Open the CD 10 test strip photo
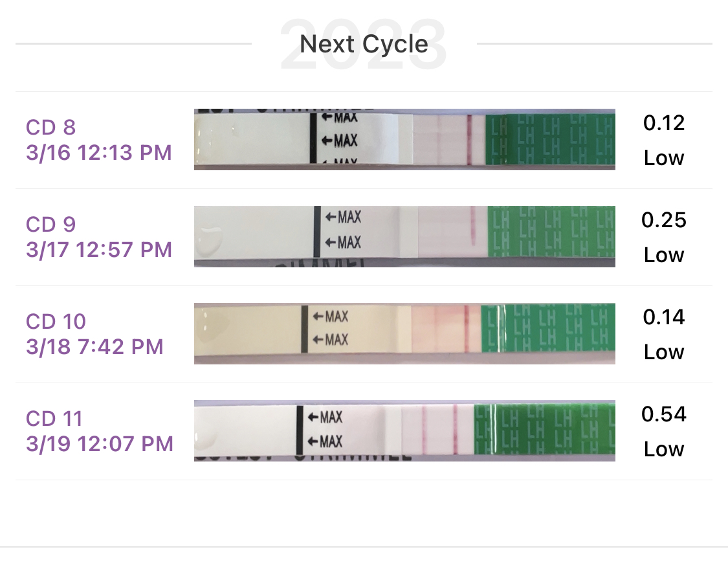 404,333
